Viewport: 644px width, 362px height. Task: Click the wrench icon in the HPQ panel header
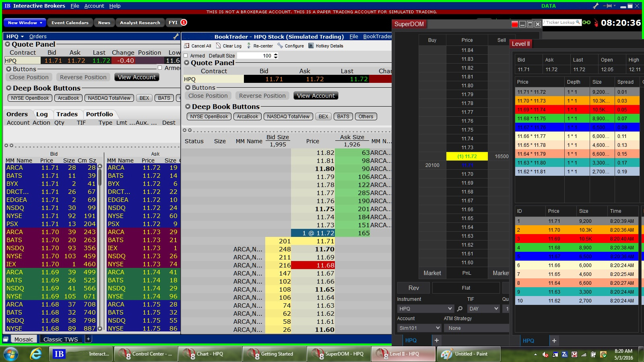point(176,36)
